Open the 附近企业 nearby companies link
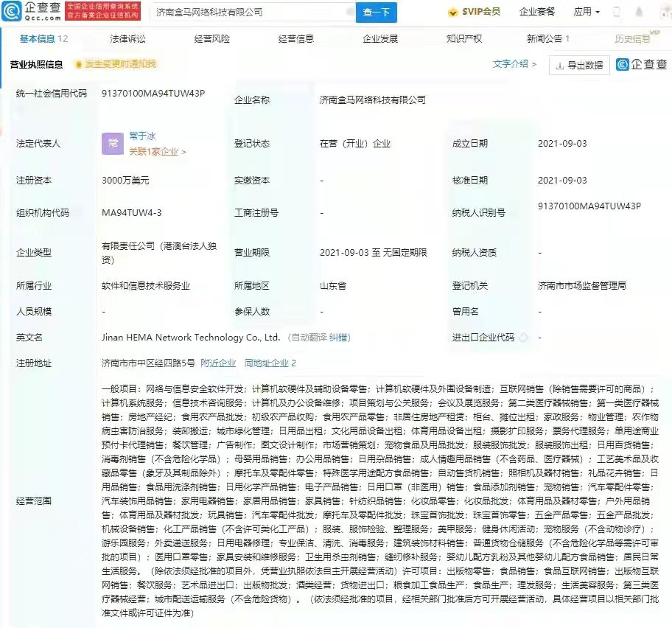 pyautogui.click(x=218, y=363)
